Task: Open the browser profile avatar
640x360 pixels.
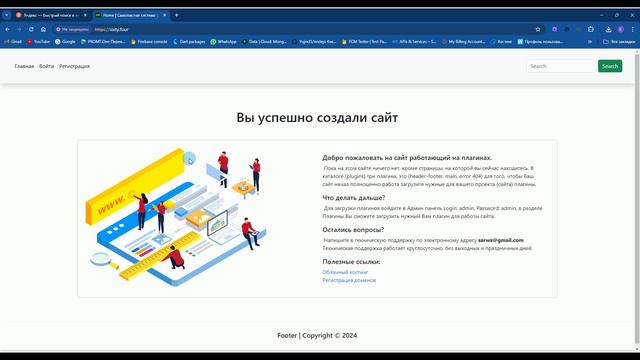Action: (x=620, y=29)
